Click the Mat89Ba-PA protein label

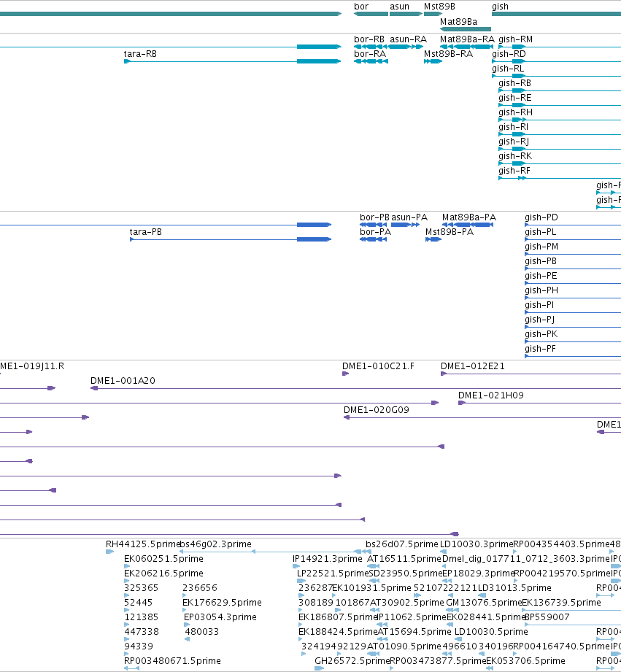click(469, 217)
